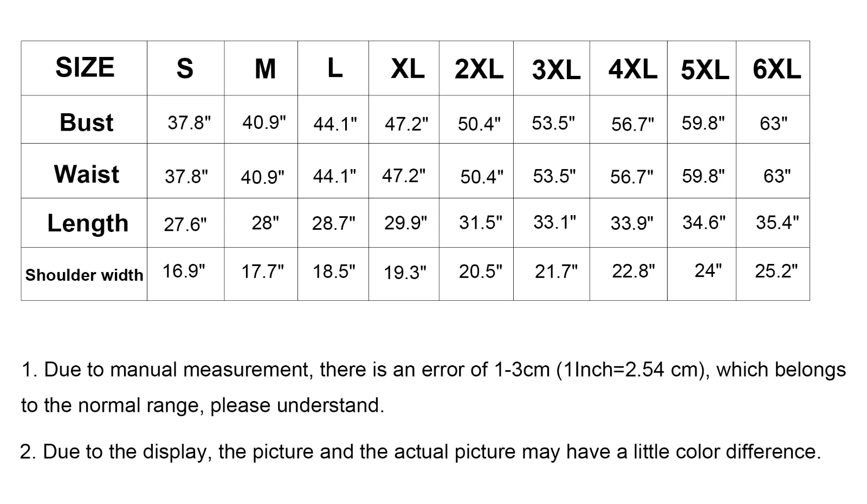The height and width of the screenshot is (504, 867).
Task: Click the Waist value for size 6XL
Action: (777, 176)
